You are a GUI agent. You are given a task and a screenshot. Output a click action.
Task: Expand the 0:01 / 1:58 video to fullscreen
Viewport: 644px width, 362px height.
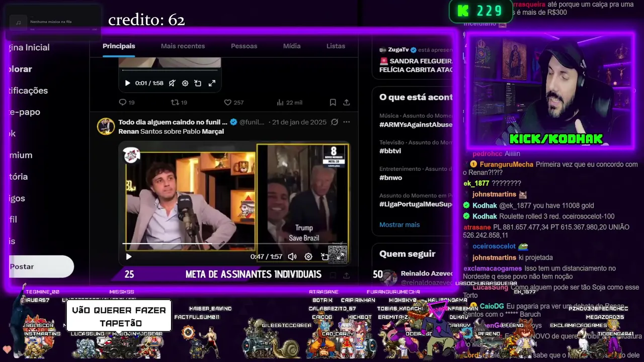tap(212, 83)
